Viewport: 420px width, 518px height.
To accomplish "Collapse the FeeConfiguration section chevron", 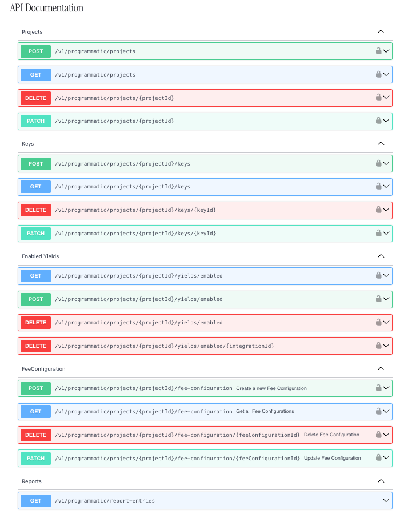I will tap(381, 368).
